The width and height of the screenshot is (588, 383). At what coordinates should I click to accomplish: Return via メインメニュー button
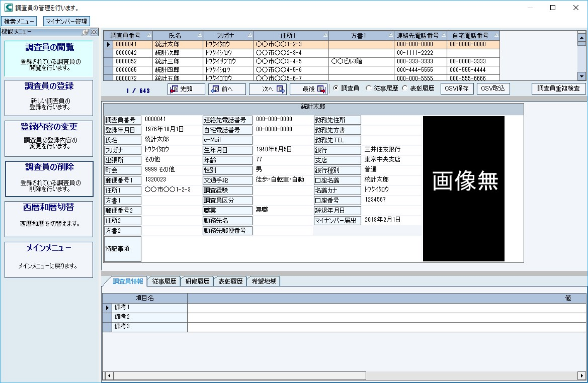pyautogui.click(x=49, y=260)
